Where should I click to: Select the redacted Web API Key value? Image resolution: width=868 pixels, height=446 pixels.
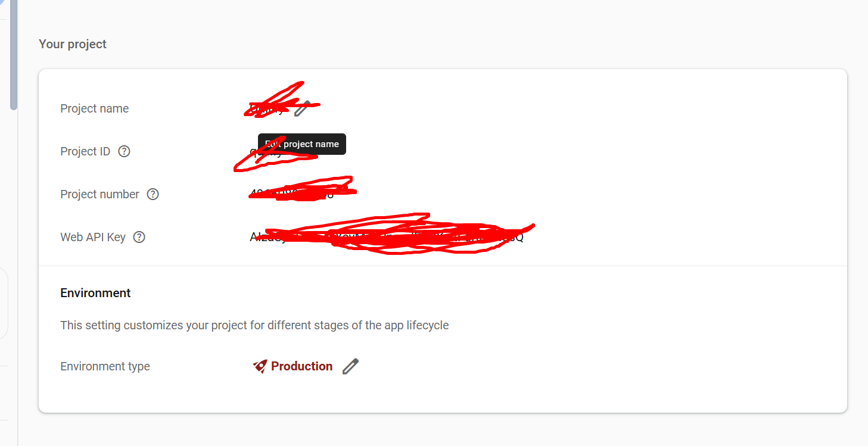pyautogui.click(x=387, y=237)
